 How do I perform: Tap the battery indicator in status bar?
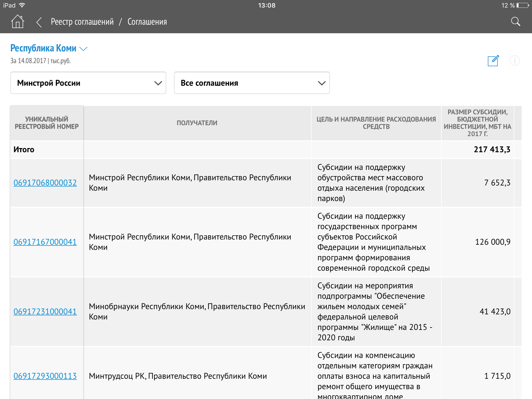(x=522, y=5)
